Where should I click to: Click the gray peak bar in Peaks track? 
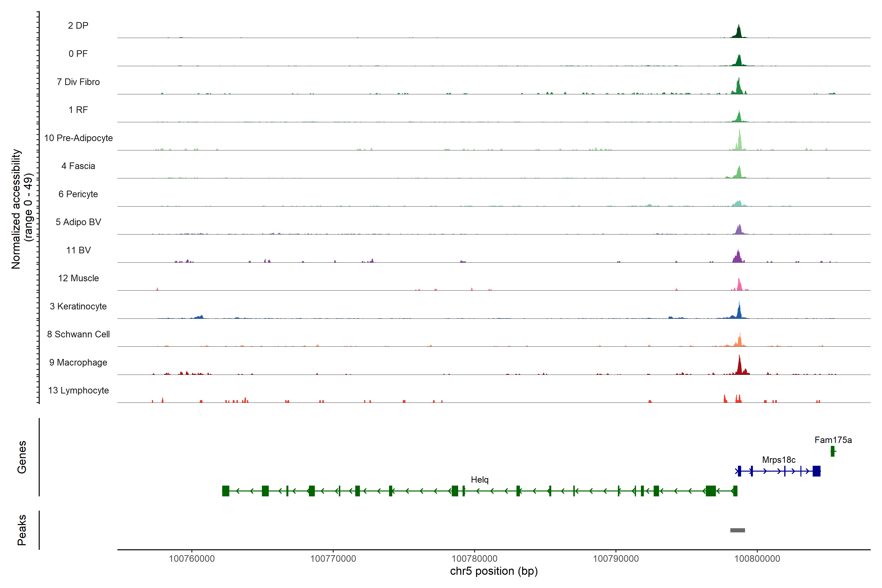click(x=737, y=530)
